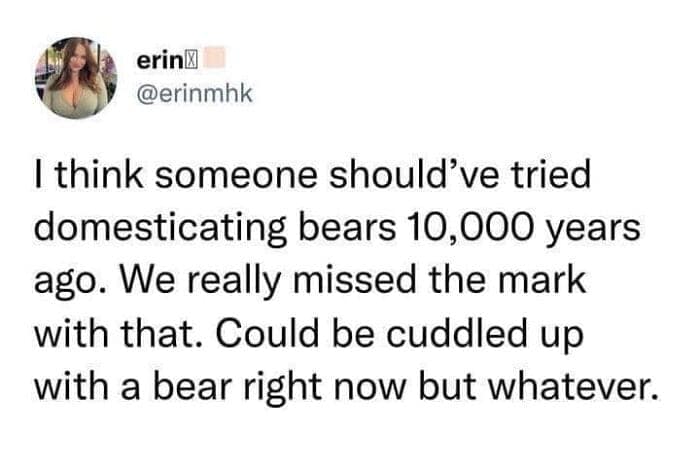700x474 pixels.
Task: Click the boxed glyph icon beside erin
Action: click(x=198, y=62)
